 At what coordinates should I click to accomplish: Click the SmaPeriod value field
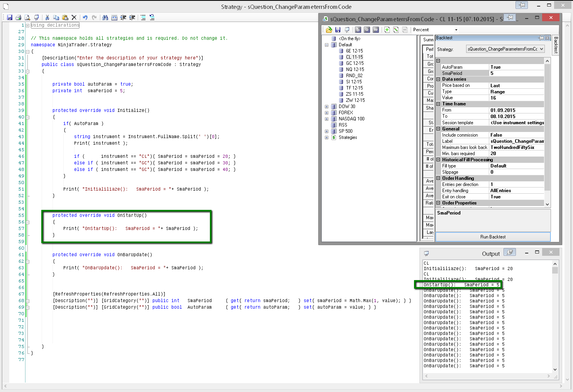pos(516,73)
